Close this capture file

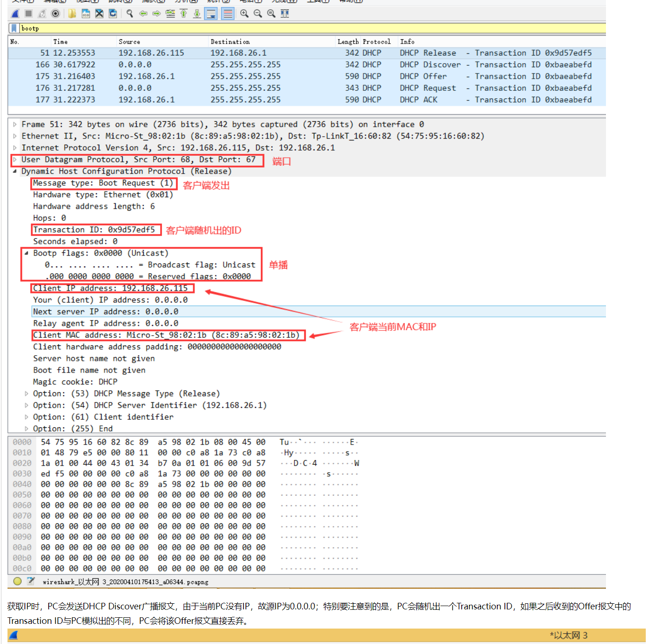coord(99,14)
